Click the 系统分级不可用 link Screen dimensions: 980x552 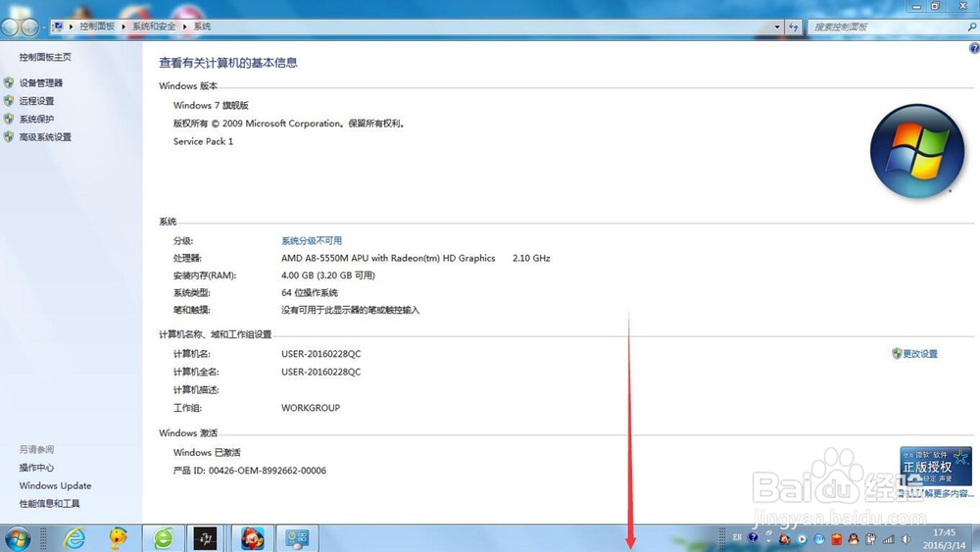(x=312, y=240)
